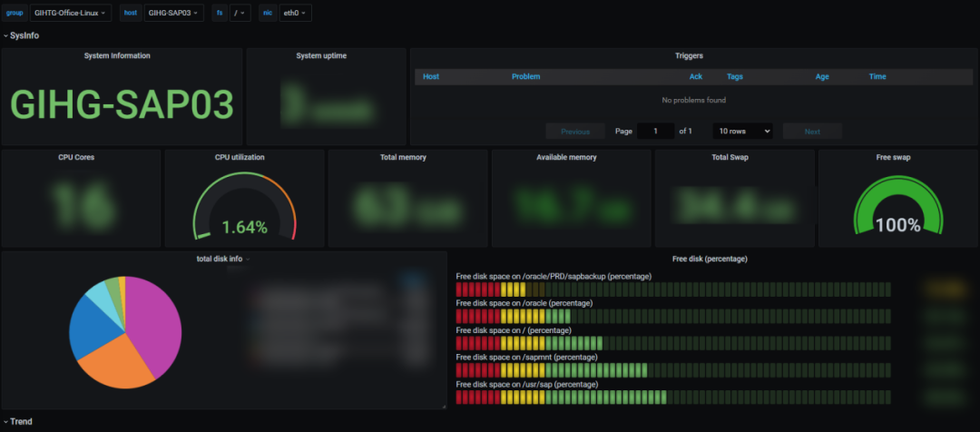
Task: Sort triggers by Problem column
Action: click(525, 77)
